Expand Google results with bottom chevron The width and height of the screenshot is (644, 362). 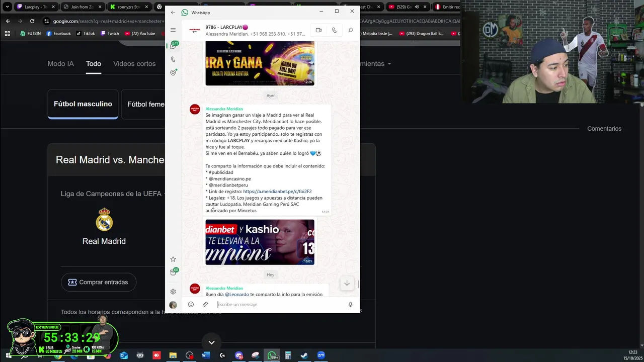pos(211,342)
